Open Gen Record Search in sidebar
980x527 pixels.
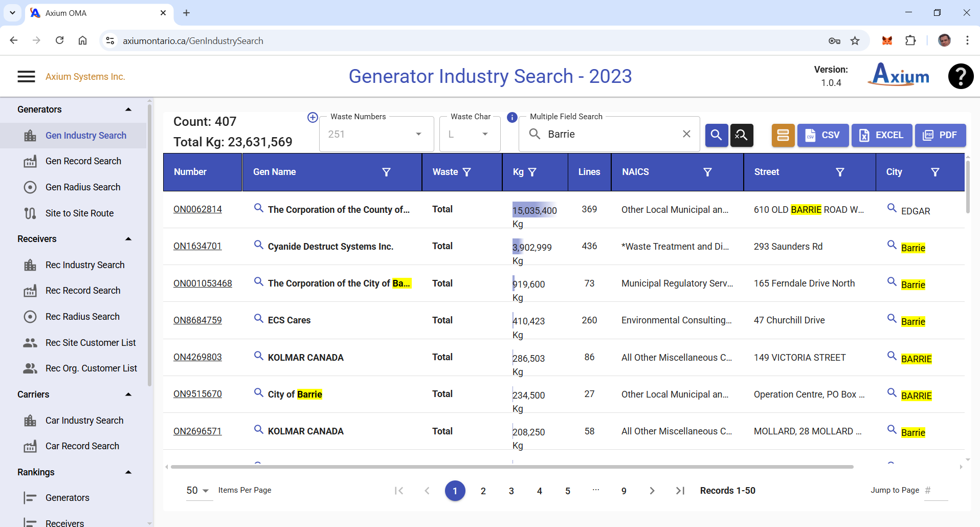point(83,161)
